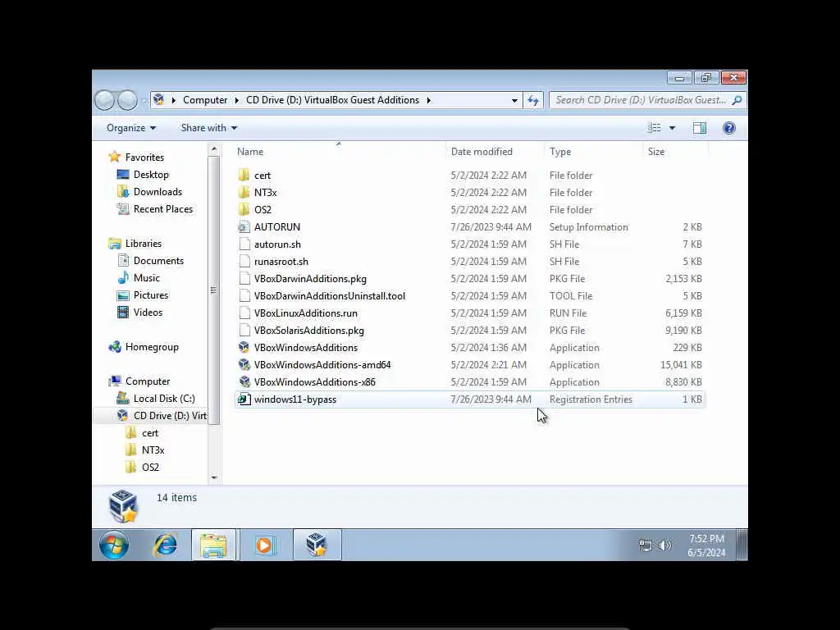Open the NT3x folder icon in file list
Image resolution: width=840 pixels, height=630 pixels.
coord(244,192)
